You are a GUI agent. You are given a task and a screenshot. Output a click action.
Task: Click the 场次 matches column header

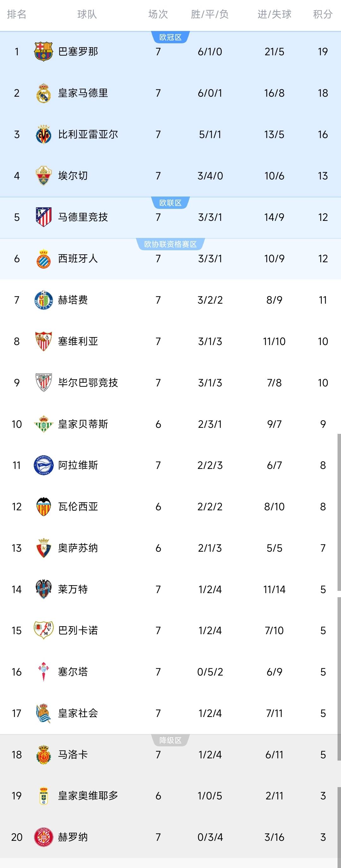[x=158, y=15]
